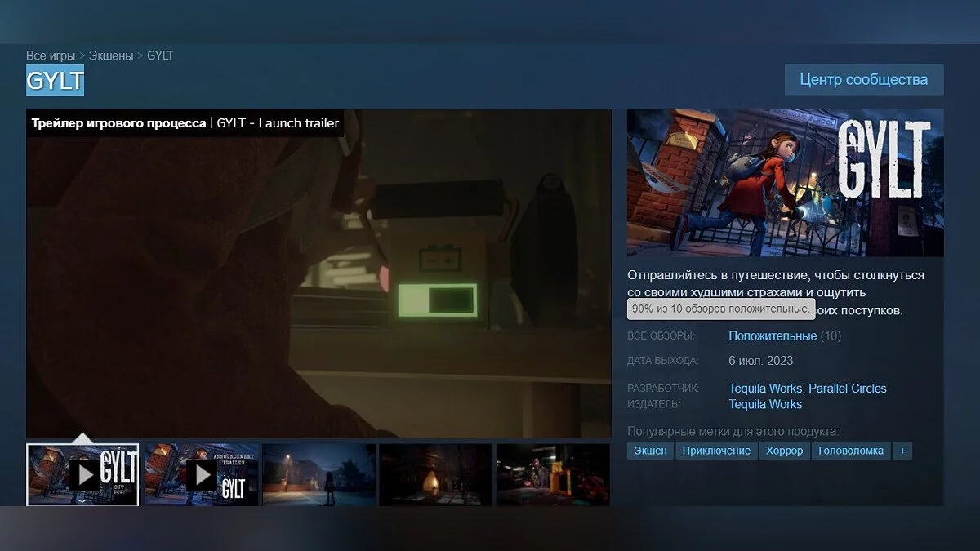Click the main GYLT launch trailer video
Viewport: 980px width, 551px height.
[318, 274]
